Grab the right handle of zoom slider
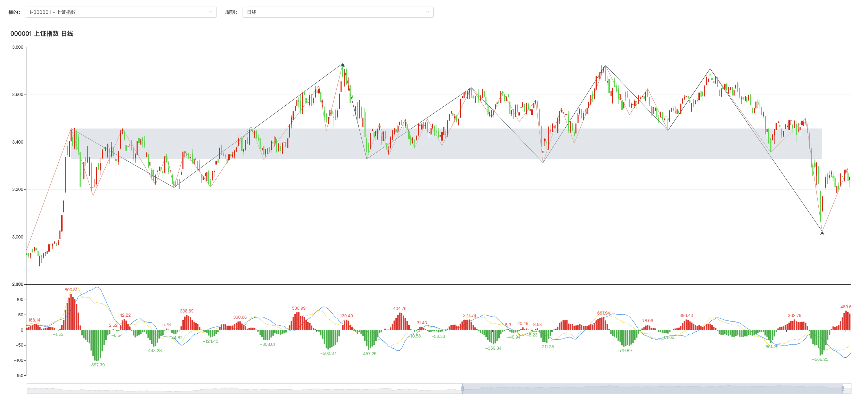Image resolution: width=868 pixels, height=398 pixels. coord(843,388)
